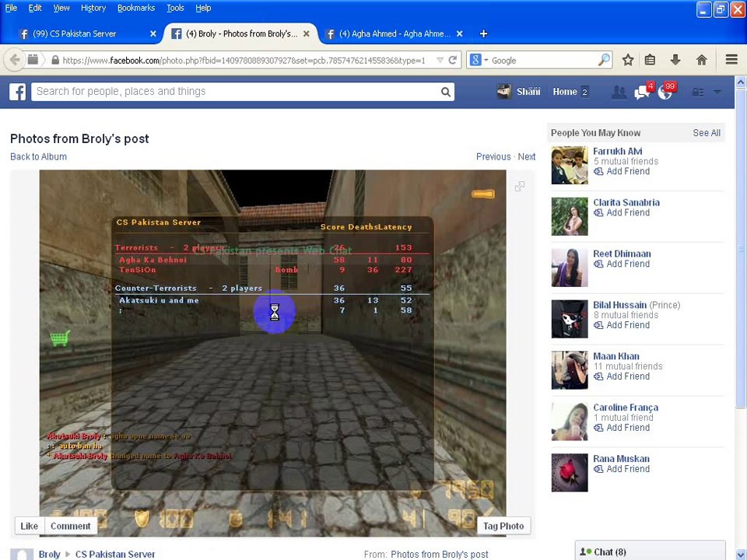Open Farrukh Alvi profile thumbnail

tap(570, 165)
